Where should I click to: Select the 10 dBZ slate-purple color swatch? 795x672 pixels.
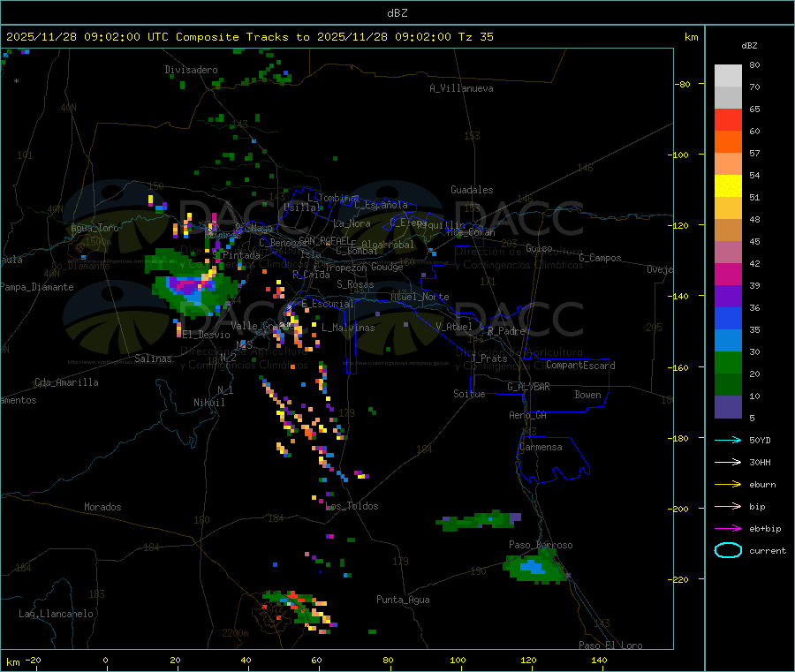[728, 407]
